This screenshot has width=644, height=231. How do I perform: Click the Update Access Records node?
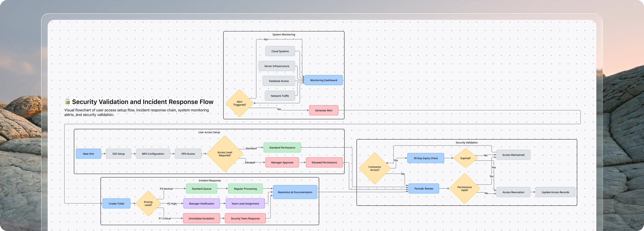(x=555, y=192)
